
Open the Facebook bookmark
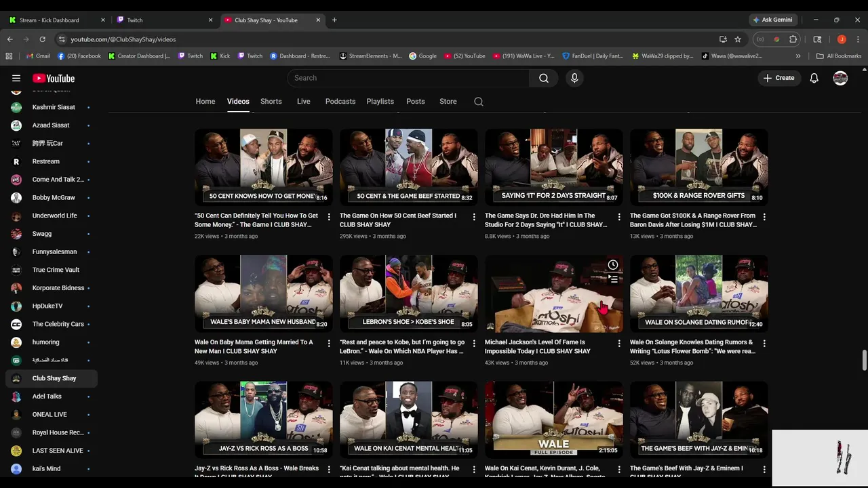tap(79, 56)
